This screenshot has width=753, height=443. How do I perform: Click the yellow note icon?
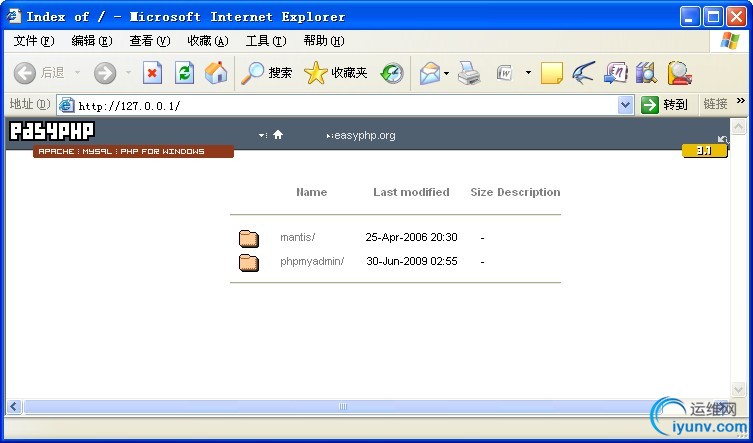pyautogui.click(x=551, y=74)
